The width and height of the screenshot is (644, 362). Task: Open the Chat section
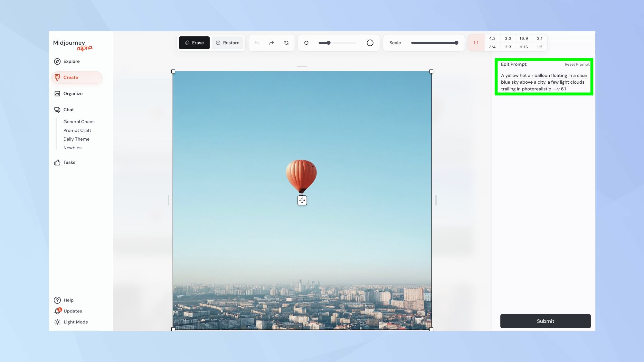click(69, 109)
